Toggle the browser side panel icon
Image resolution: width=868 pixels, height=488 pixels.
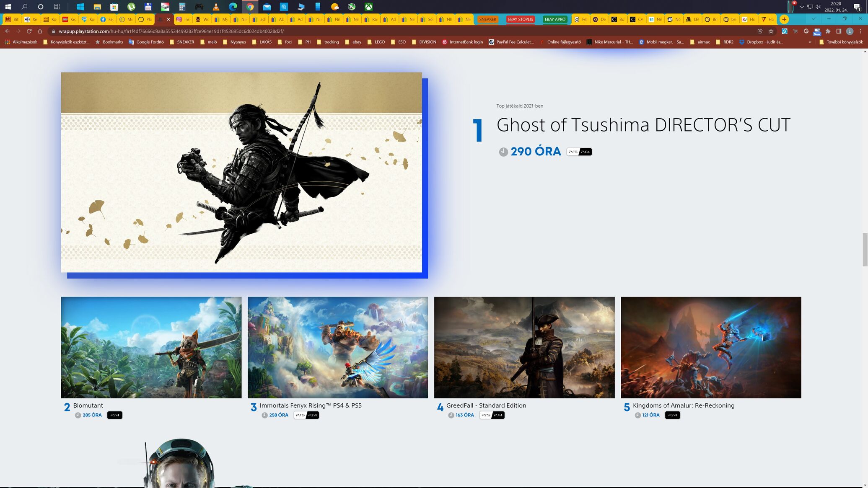pyautogui.click(x=839, y=31)
